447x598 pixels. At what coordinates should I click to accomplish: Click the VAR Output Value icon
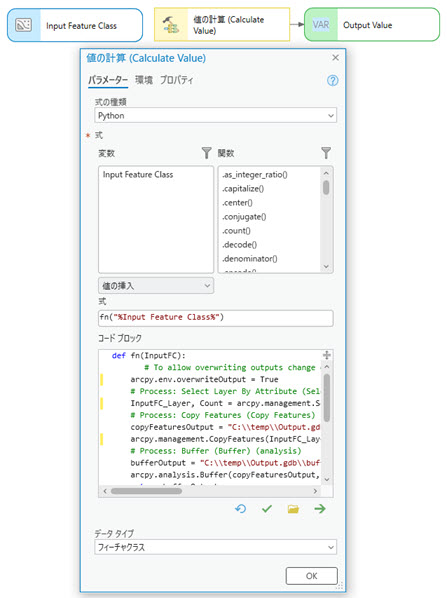[321, 25]
